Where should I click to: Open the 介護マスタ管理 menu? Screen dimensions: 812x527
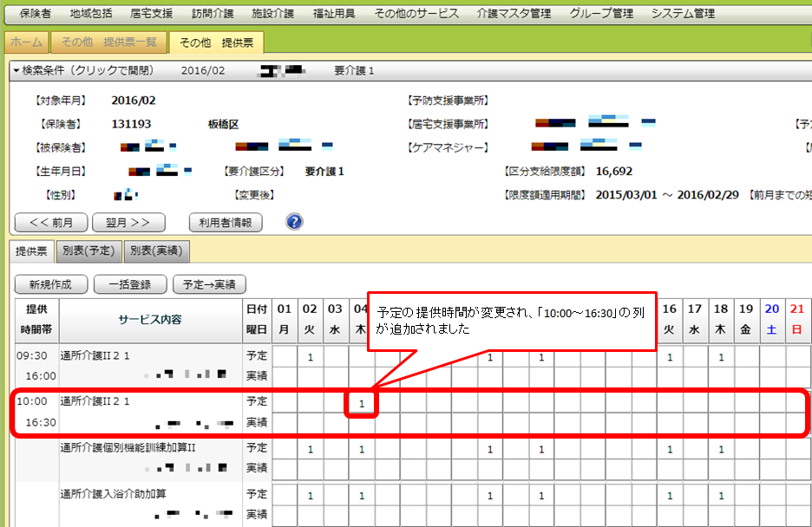[514, 14]
